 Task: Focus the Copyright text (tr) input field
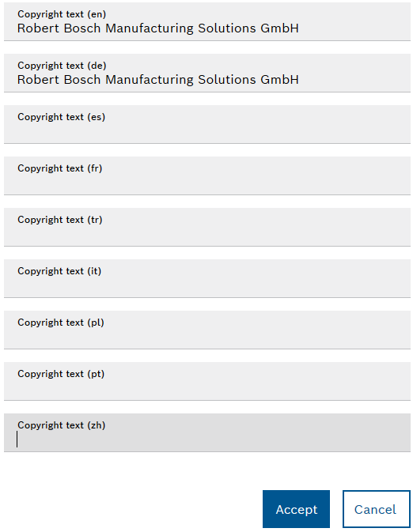(207, 227)
